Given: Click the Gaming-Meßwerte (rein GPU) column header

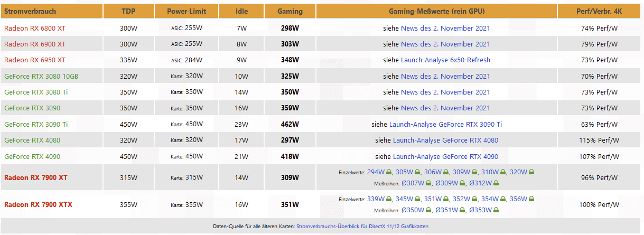Looking at the screenshot, I should 436,11.
